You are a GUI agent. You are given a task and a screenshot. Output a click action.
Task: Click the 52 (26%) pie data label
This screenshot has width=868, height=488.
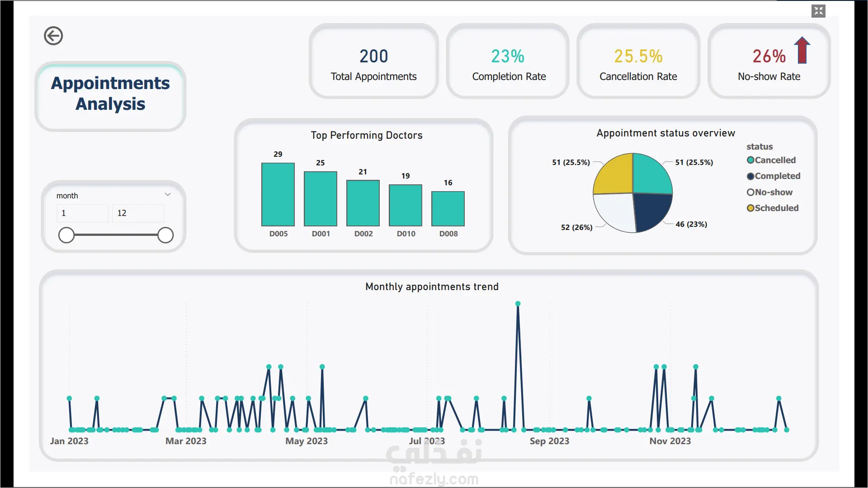click(576, 227)
